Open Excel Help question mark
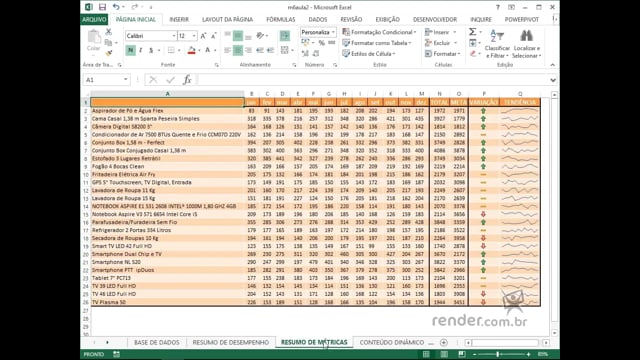This screenshot has width=640, height=360. click(x=498, y=7)
